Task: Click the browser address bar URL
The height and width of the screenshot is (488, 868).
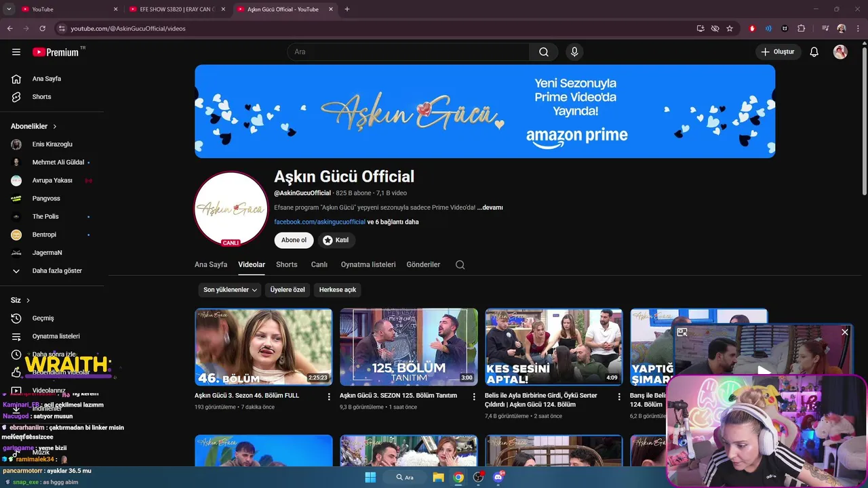Action: pyautogui.click(x=128, y=28)
